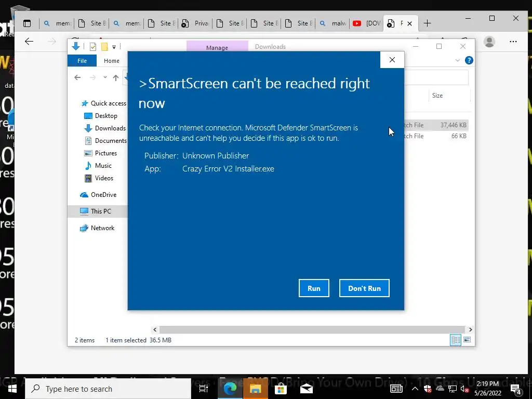Open News and interests taskbar icon
This screenshot has height=399, width=532.
click(x=396, y=389)
